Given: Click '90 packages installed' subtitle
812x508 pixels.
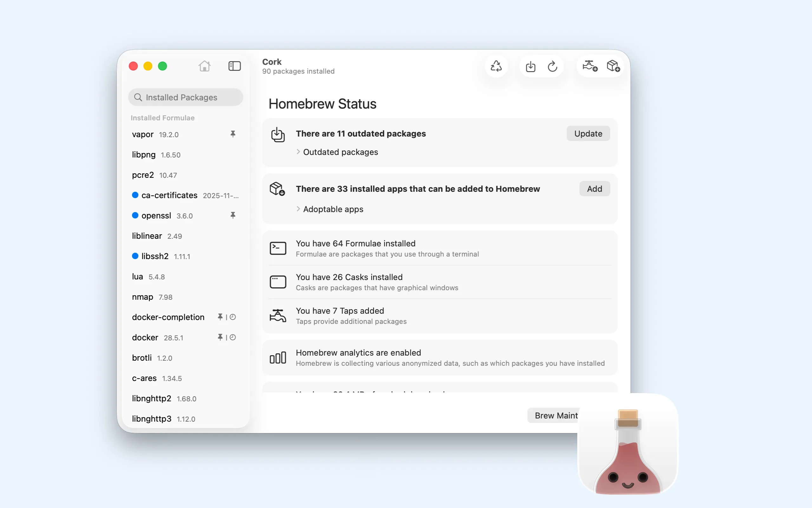Looking at the screenshot, I should [x=298, y=71].
